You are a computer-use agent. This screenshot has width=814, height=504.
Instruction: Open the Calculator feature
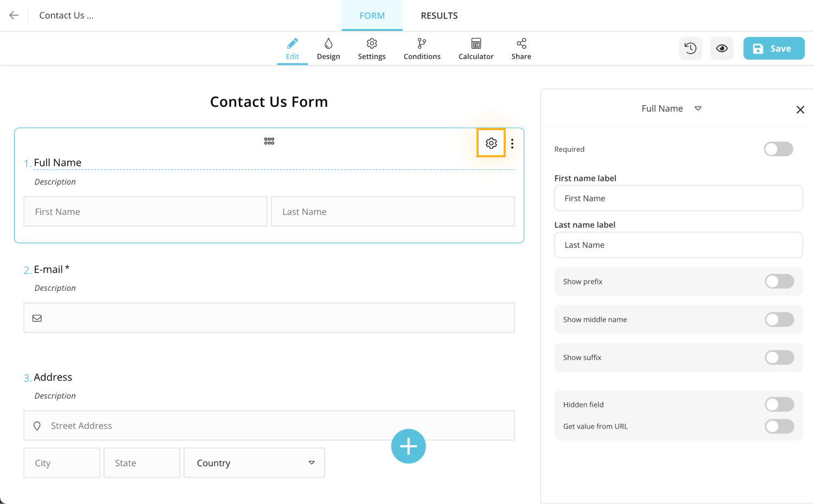(x=475, y=48)
